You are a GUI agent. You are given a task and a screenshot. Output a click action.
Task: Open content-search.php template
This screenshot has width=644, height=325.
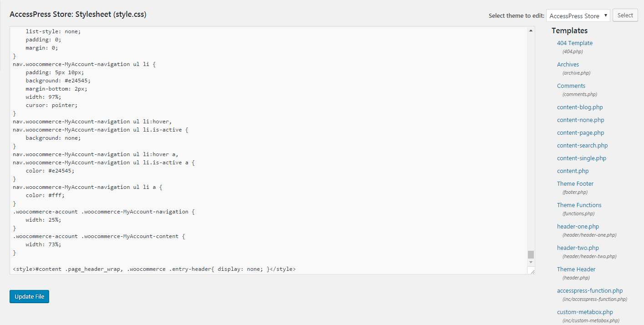[x=583, y=145]
